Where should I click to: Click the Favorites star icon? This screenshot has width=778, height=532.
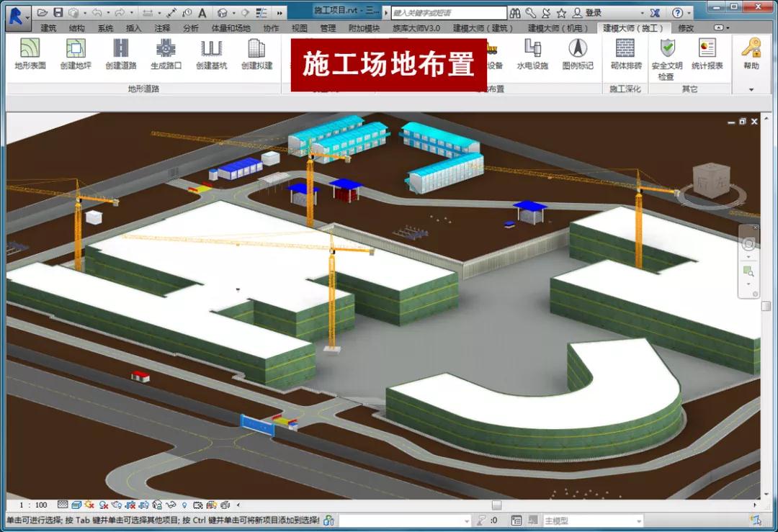coord(561,13)
